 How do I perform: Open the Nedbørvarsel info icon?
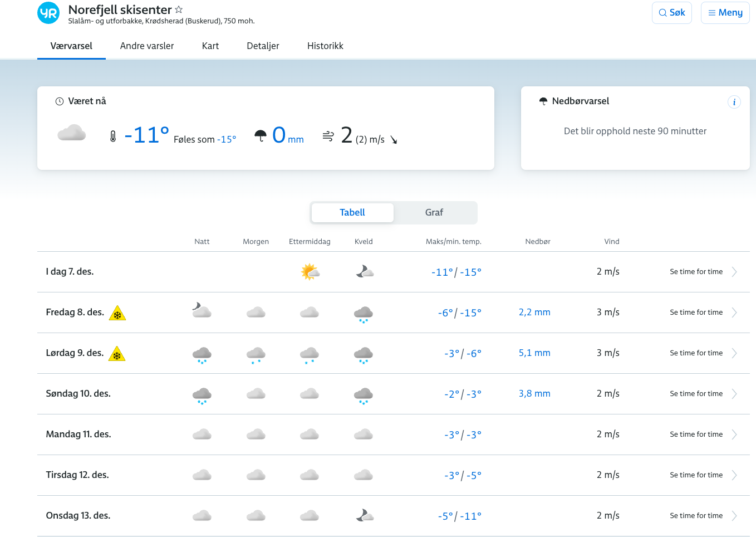[734, 102]
